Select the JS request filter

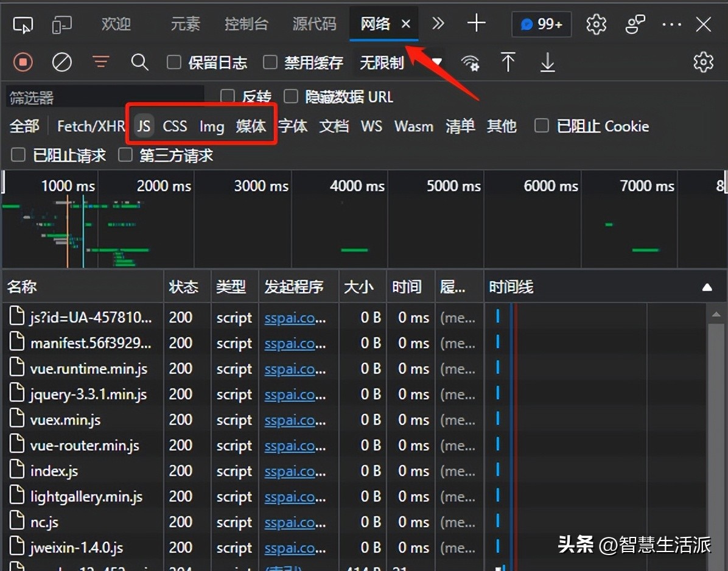pos(144,126)
